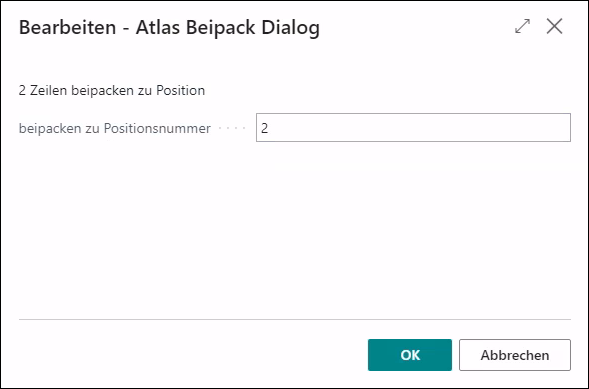
Task: Toggle full-screen mode via the expand icon
Action: click(x=523, y=26)
